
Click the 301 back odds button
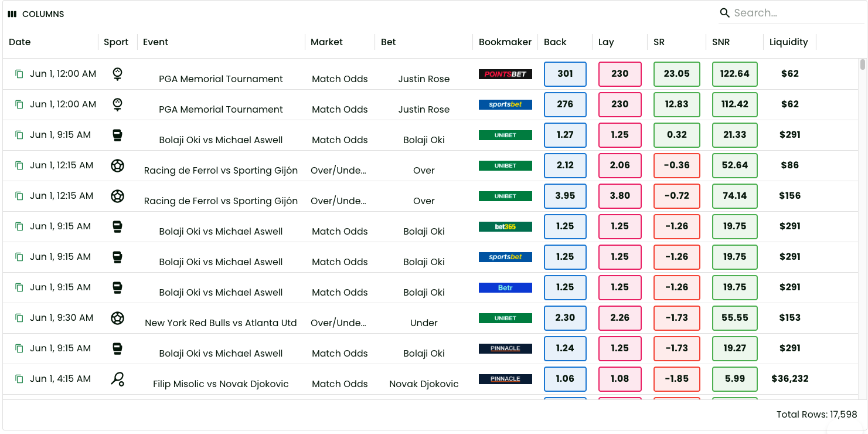(565, 74)
